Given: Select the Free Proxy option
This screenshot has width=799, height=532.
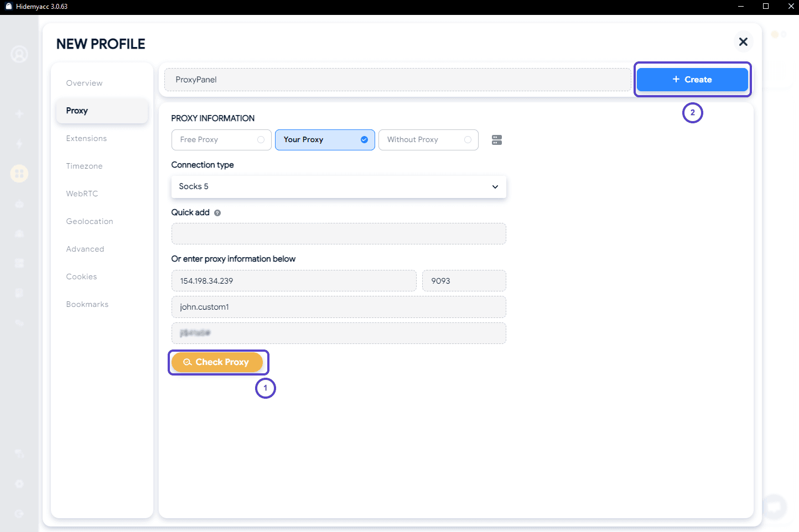Looking at the screenshot, I should pos(221,140).
